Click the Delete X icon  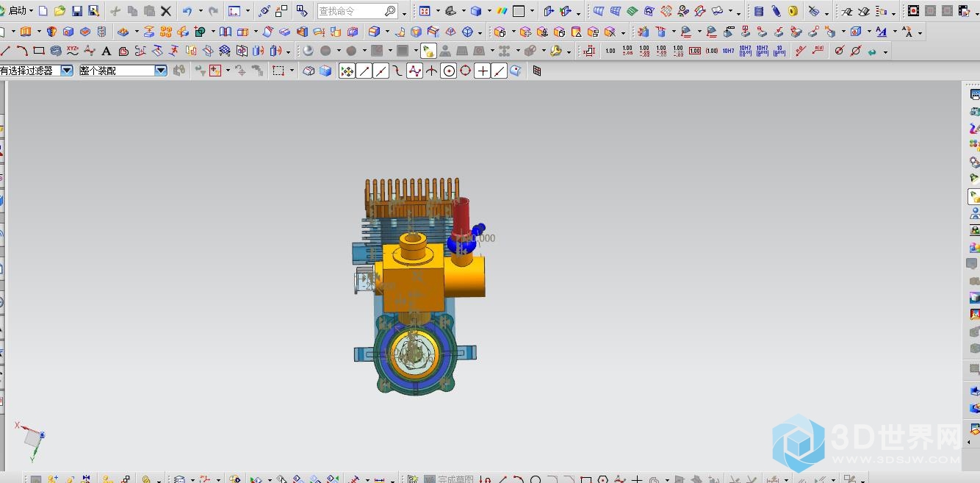[x=166, y=11]
